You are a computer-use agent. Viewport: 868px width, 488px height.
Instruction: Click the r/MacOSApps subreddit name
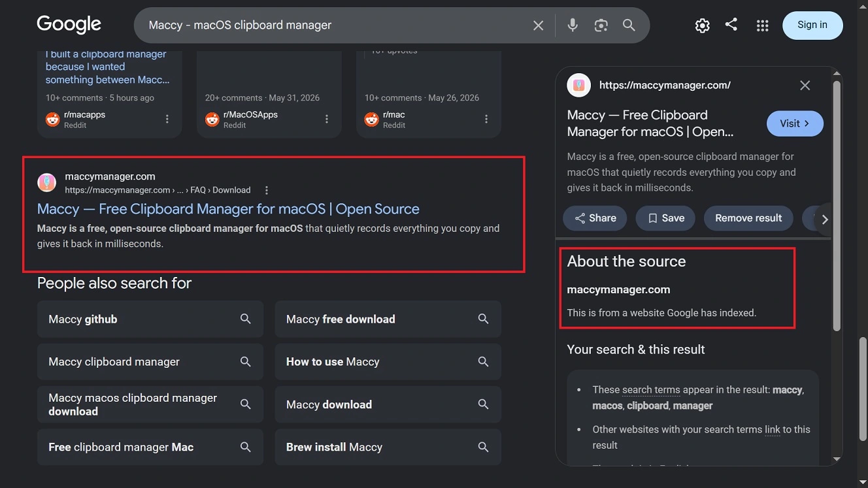pyautogui.click(x=250, y=114)
